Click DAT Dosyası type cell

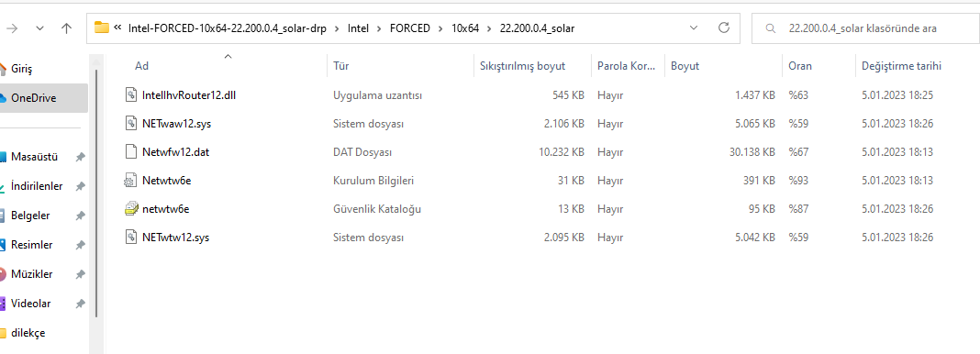pyautogui.click(x=362, y=151)
